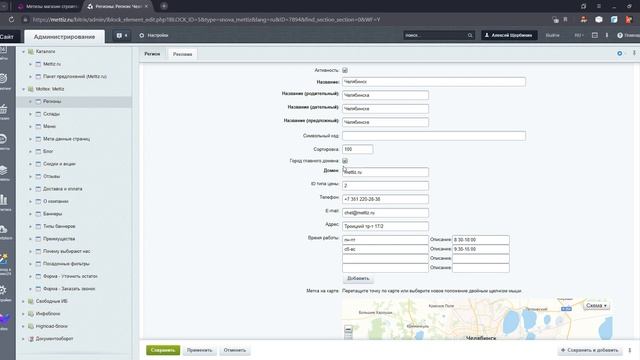Toggle Город главного домена checkbox
The width and height of the screenshot is (640, 360).
point(345,161)
